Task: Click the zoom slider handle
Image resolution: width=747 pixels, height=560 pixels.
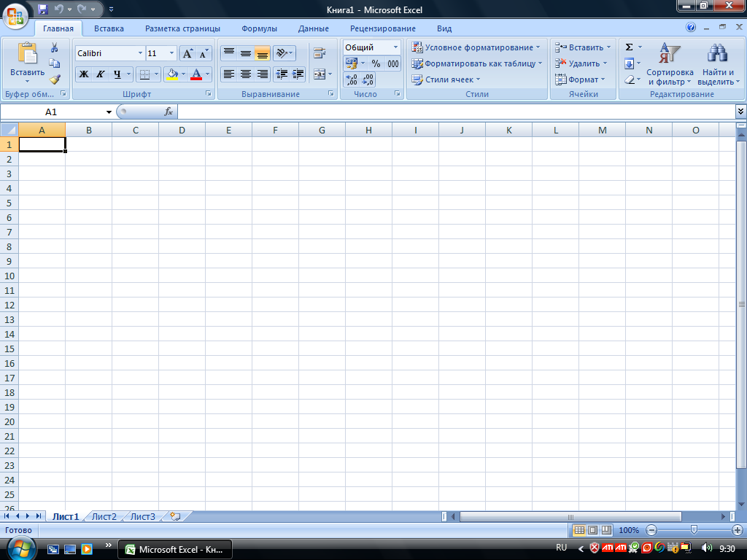Action: click(x=694, y=530)
